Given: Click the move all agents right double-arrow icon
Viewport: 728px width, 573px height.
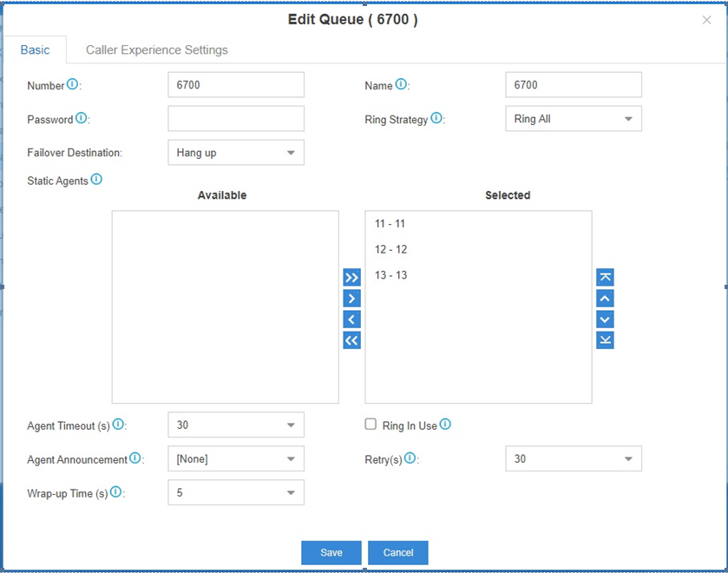Looking at the screenshot, I should point(352,278).
